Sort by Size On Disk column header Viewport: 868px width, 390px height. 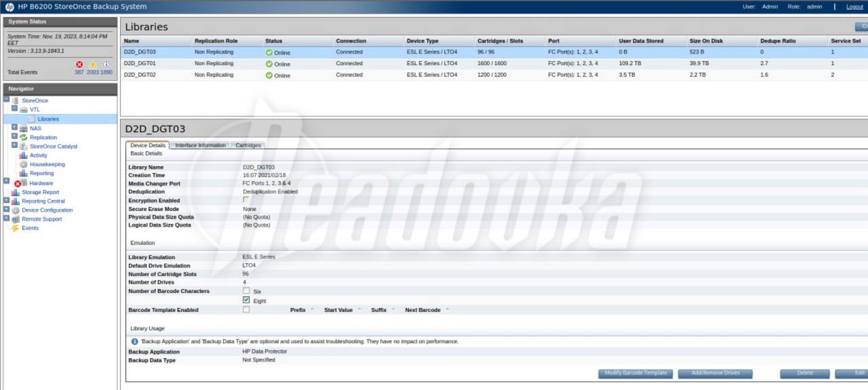point(706,41)
